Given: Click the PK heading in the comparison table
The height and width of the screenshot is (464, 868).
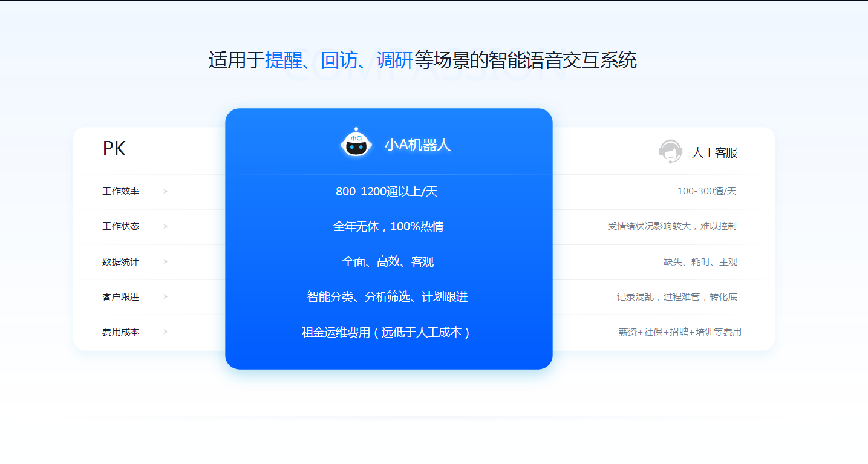Looking at the screenshot, I should pyautogui.click(x=114, y=149).
